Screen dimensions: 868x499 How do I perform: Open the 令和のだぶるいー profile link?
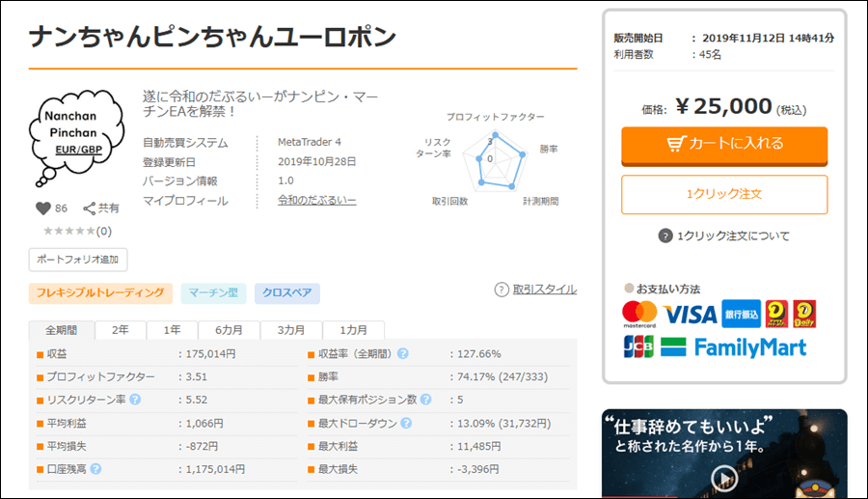point(316,201)
